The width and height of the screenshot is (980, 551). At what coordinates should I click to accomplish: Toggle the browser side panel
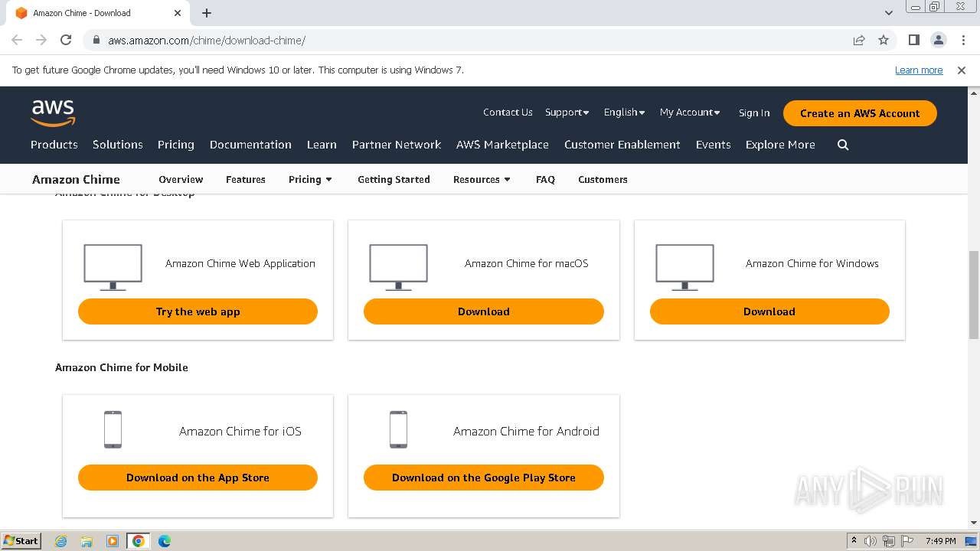tap(913, 41)
